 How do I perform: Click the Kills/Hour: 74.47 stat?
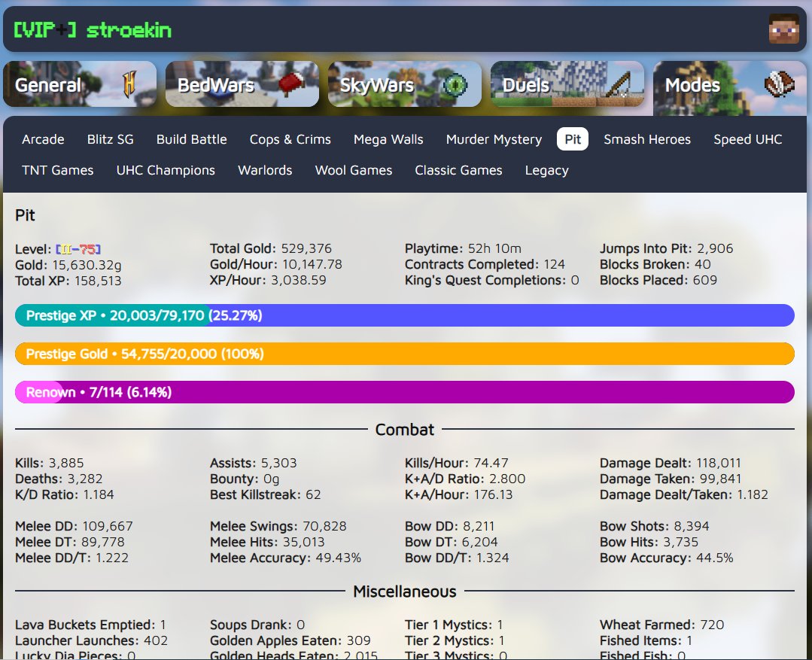[x=456, y=463]
